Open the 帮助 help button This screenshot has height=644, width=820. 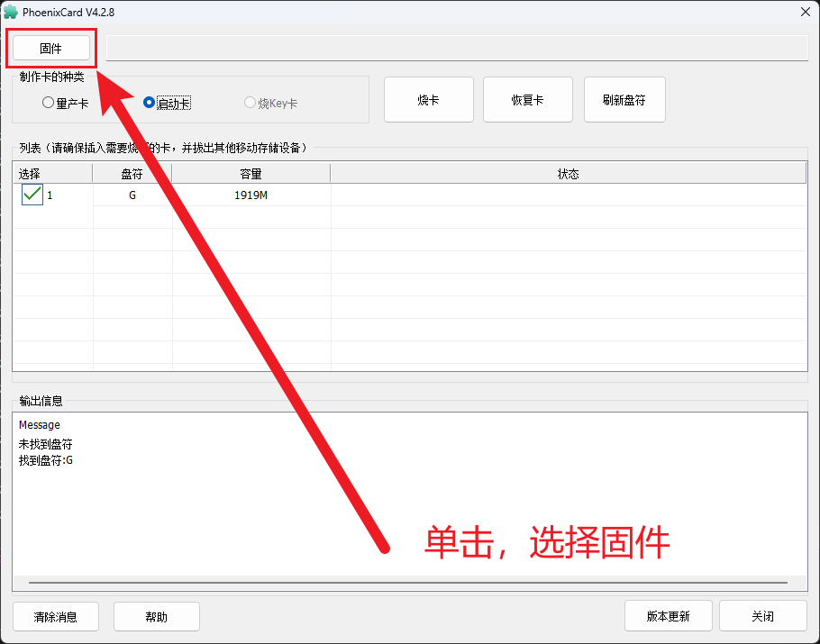pos(156,617)
